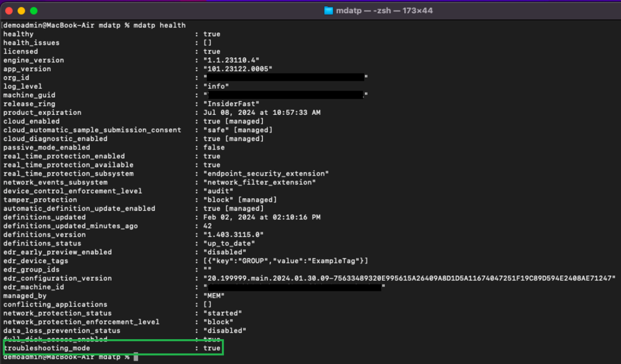Select the 'troubleshooting_mode' key name
This screenshot has width=621, height=364.
point(47,348)
